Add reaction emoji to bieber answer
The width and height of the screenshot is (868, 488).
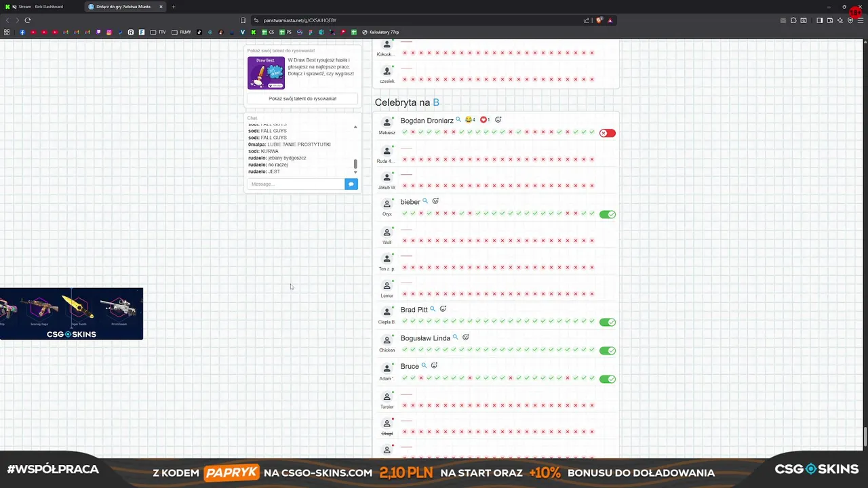[x=435, y=201]
